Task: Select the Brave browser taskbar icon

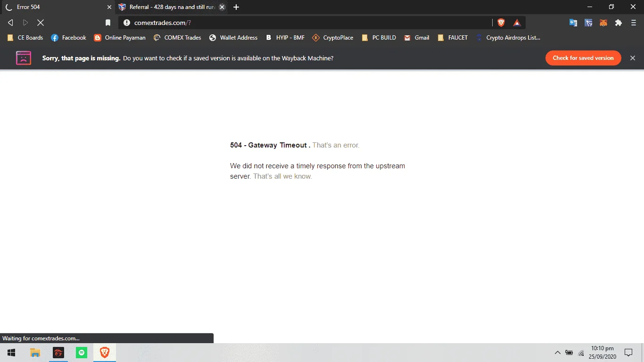Action: [105, 353]
